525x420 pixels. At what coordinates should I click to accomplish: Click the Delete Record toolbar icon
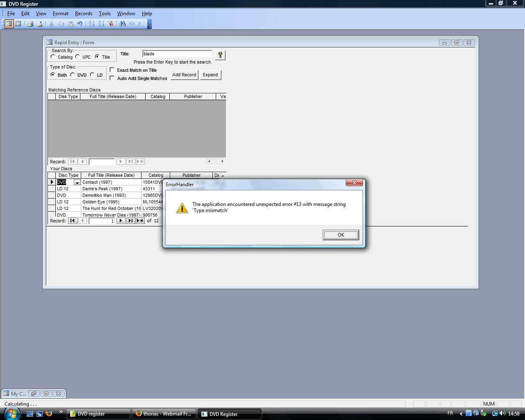tap(132, 24)
